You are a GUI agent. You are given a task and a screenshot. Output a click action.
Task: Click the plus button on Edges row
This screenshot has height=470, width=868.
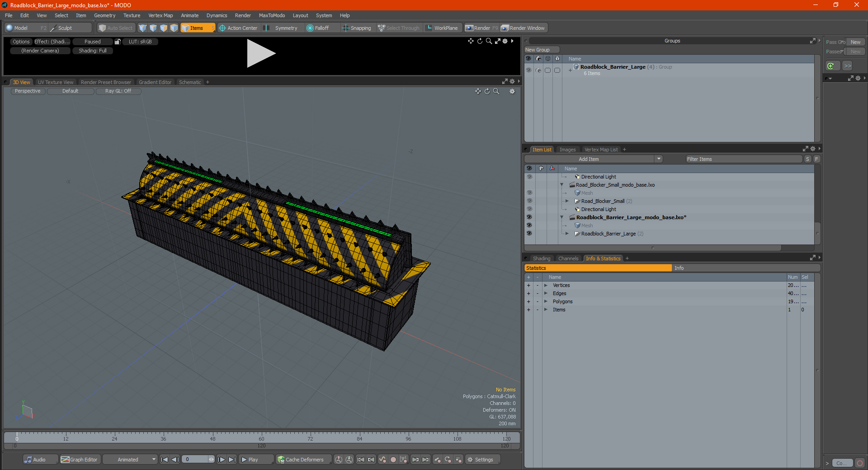[528, 293]
